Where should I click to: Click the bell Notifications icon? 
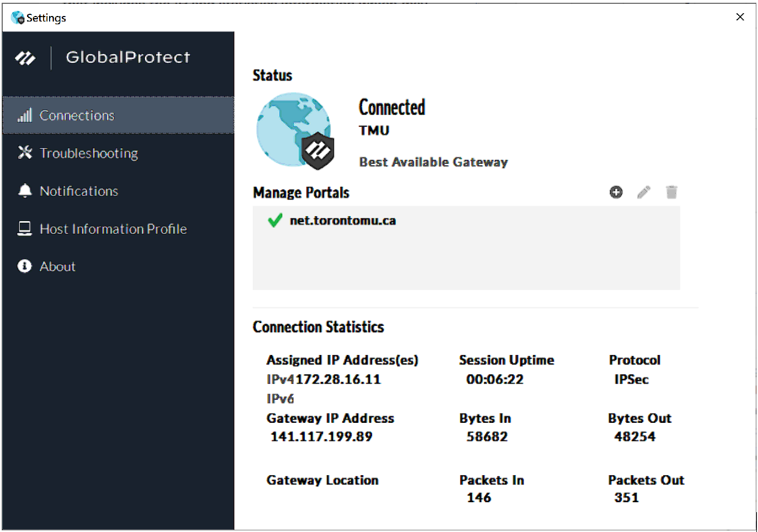pyautogui.click(x=25, y=191)
